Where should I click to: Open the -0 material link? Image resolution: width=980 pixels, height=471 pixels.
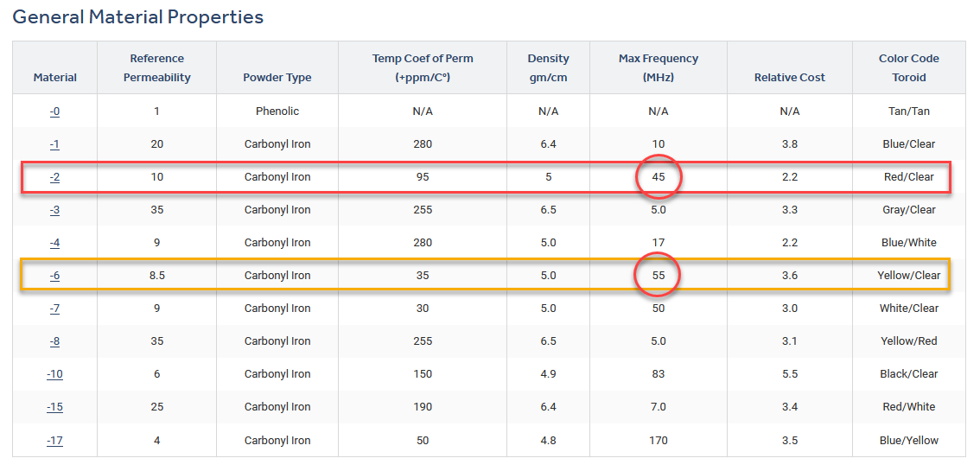pos(54,111)
